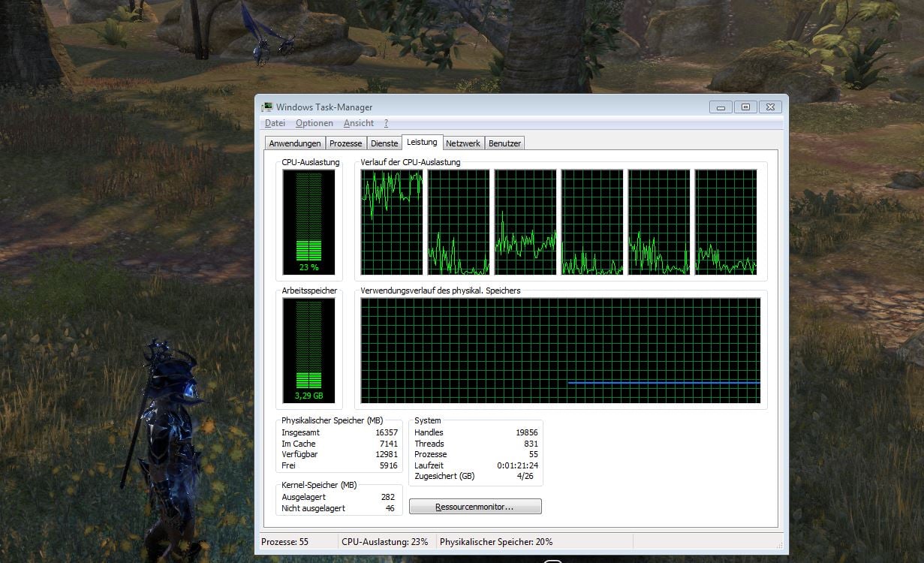Select the Leistung tab
The width and height of the screenshot is (924, 563).
[x=422, y=142]
